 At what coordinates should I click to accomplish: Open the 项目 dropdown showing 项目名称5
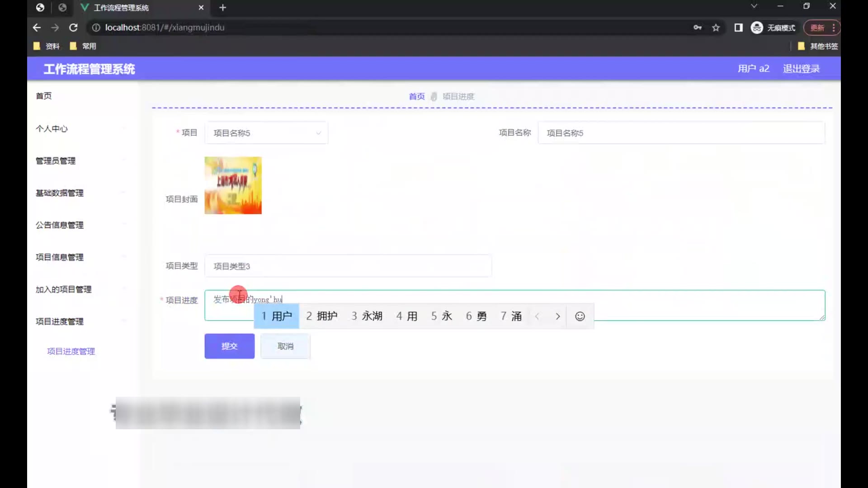tap(266, 133)
